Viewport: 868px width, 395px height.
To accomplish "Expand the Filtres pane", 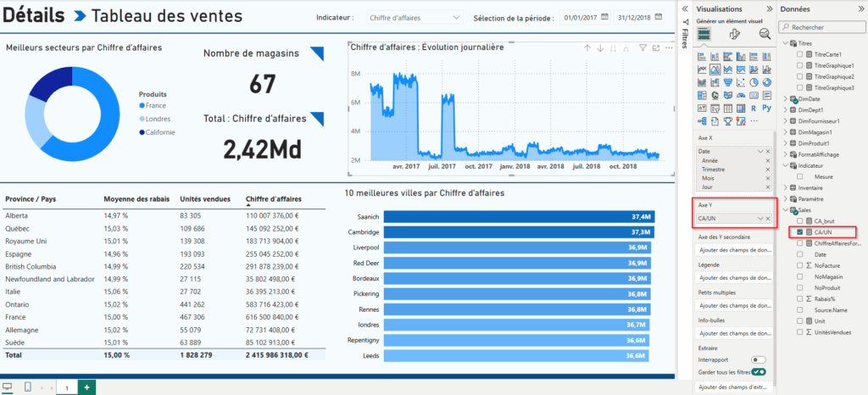I will click(685, 8).
